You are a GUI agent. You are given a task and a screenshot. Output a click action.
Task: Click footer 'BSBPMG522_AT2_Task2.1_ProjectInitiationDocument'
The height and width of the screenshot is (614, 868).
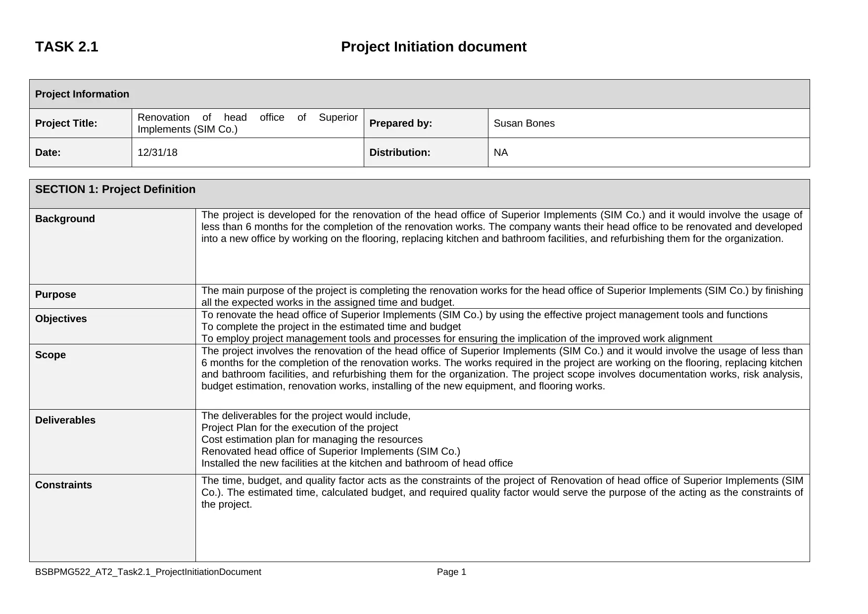(148, 572)
